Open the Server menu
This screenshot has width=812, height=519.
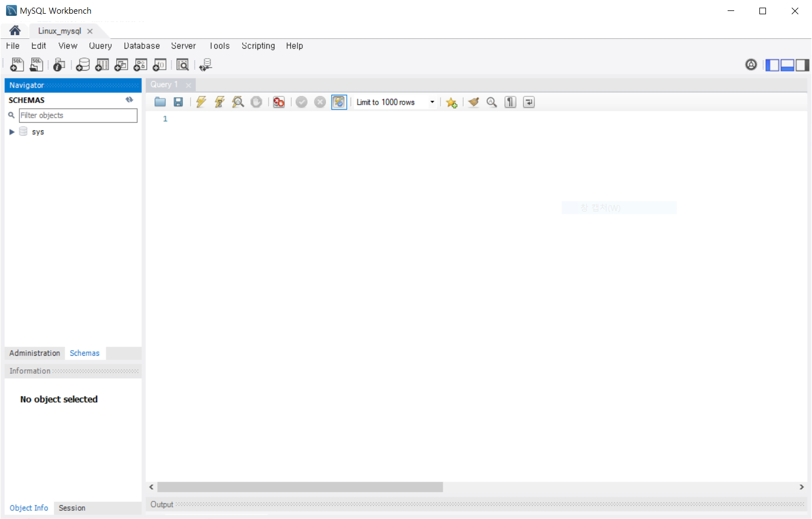184,46
